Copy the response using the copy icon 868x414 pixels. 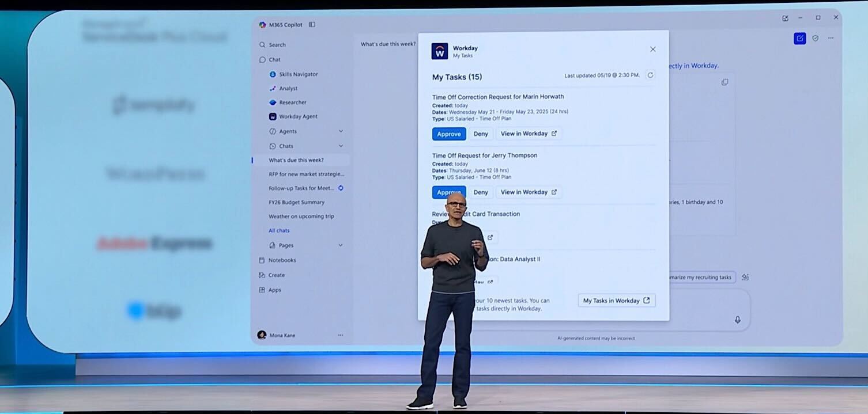coord(724,82)
